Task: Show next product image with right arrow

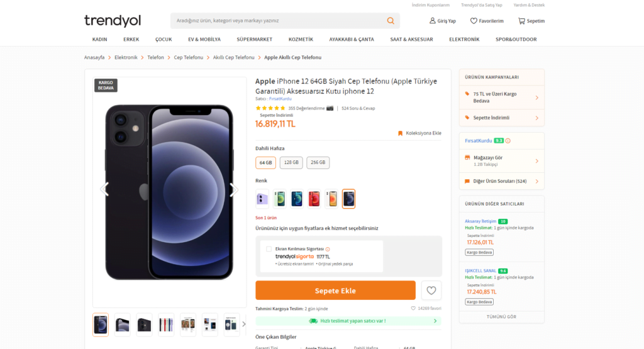Action: (234, 189)
